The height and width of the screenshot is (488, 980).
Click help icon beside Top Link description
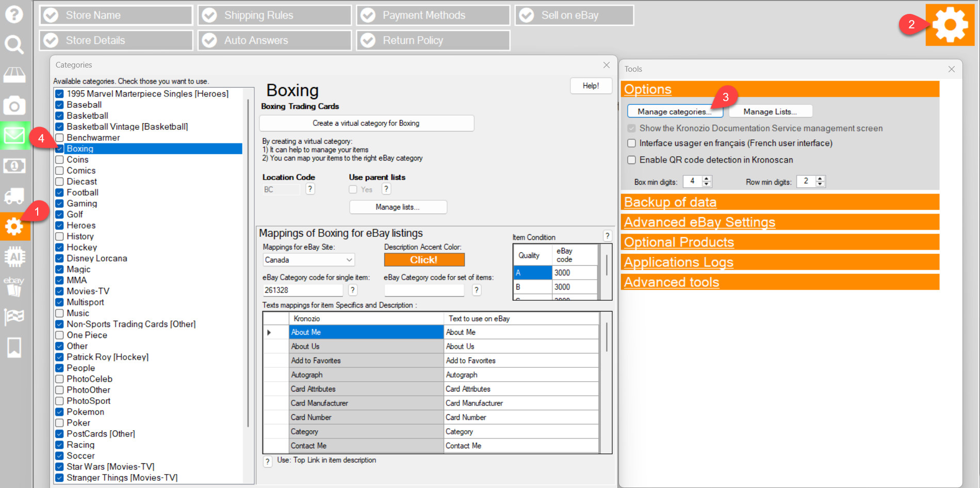pyautogui.click(x=268, y=461)
